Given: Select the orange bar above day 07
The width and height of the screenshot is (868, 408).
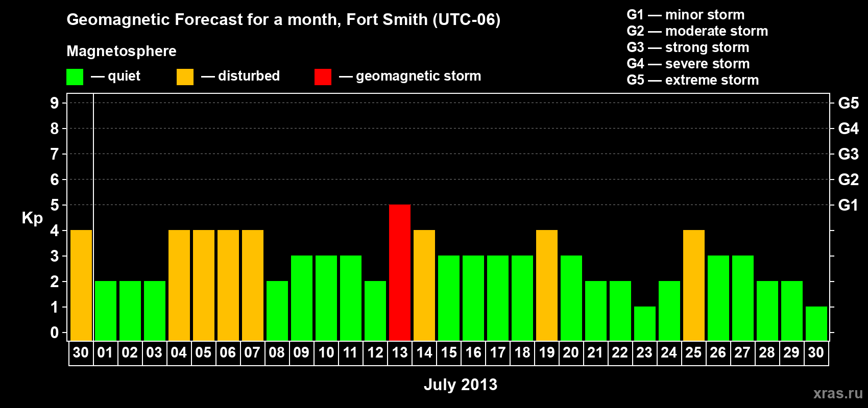Looking at the screenshot, I should coord(253,285).
